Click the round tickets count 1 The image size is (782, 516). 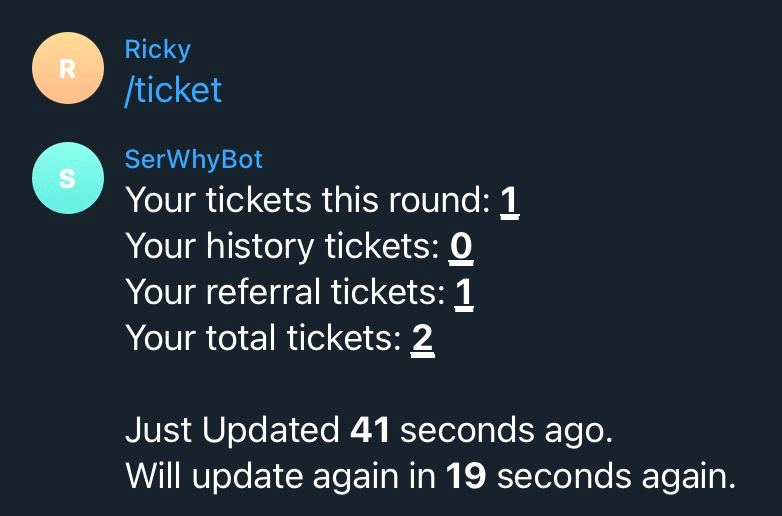click(510, 201)
